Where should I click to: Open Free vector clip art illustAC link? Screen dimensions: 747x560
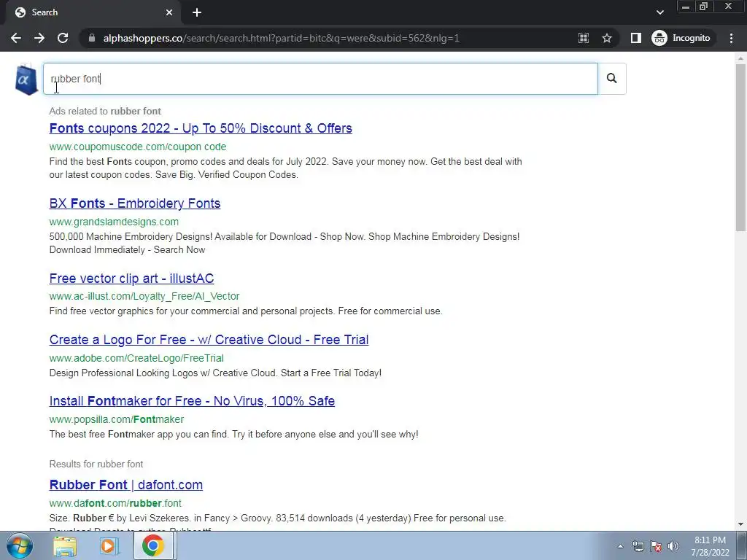pyautogui.click(x=131, y=278)
